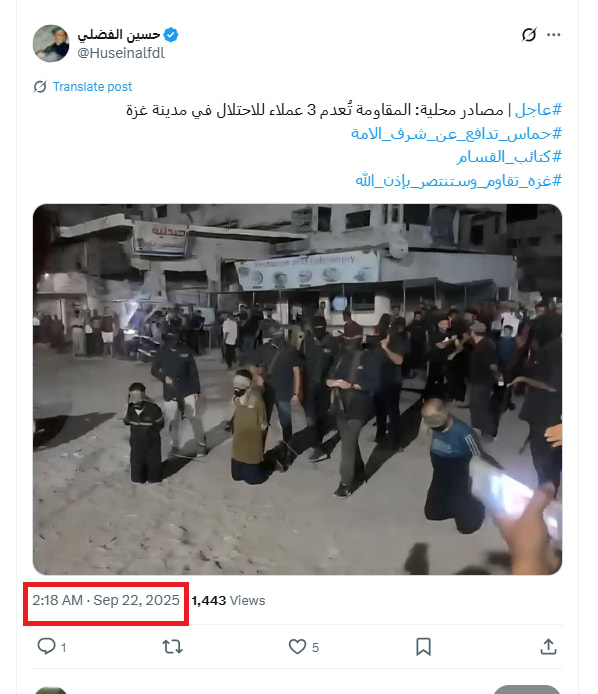The width and height of the screenshot is (598, 694).
Task: Click the repost arrows icon
Action: (172, 647)
